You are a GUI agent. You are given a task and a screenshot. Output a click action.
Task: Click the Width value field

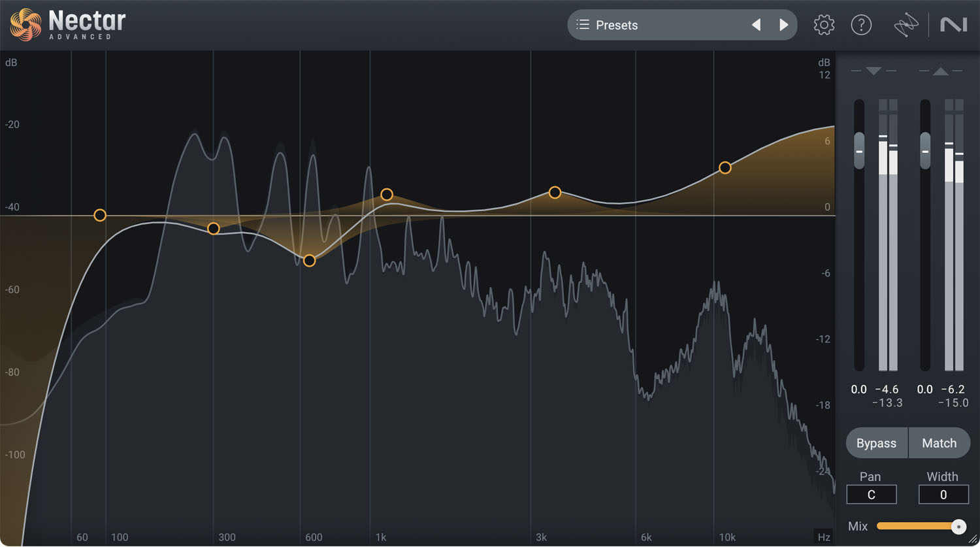pos(943,495)
